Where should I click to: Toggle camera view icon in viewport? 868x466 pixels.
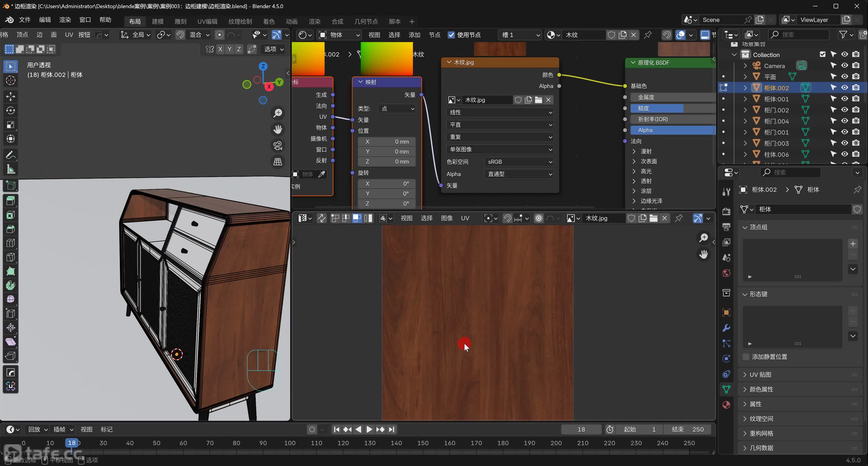pyautogui.click(x=278, y=145)
